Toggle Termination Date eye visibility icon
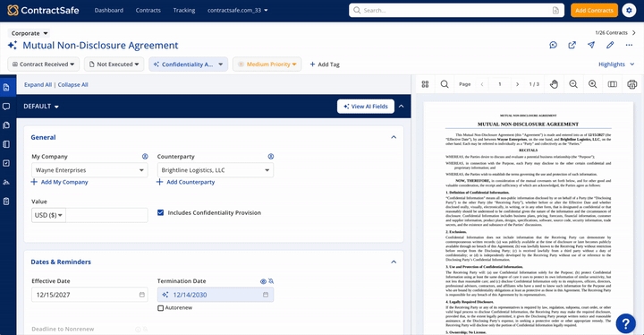The height and width of the screenshot is (335, 644). pos(263,281)
